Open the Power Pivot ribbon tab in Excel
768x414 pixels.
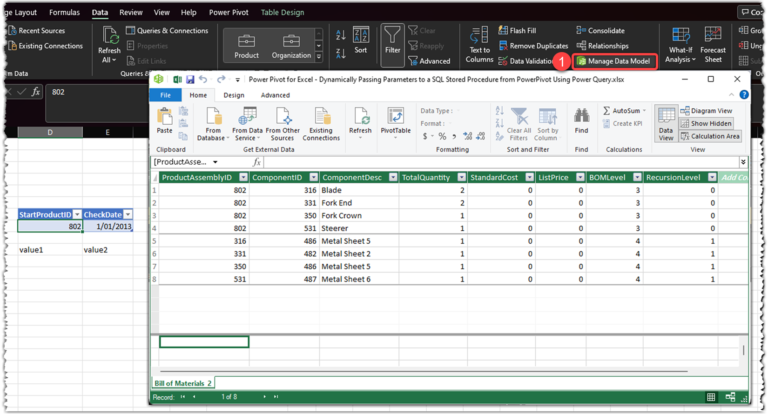pos(229,12)
